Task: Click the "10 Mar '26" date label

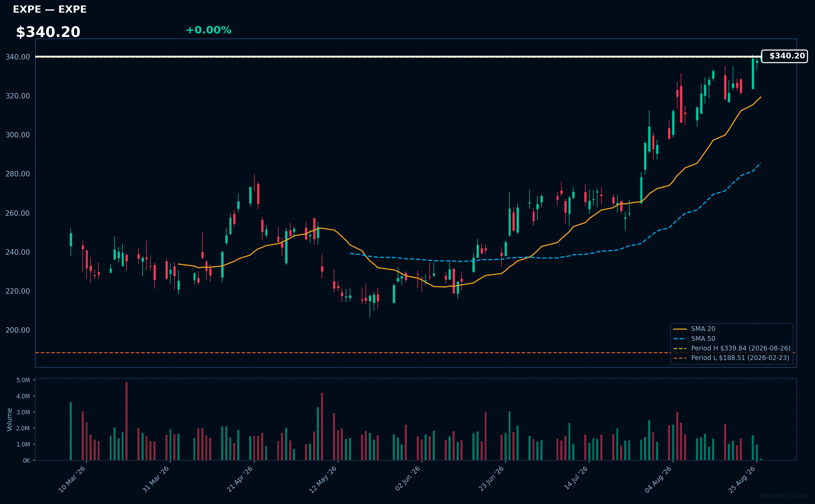Action: pyautogui.click(x=72, y=479)
